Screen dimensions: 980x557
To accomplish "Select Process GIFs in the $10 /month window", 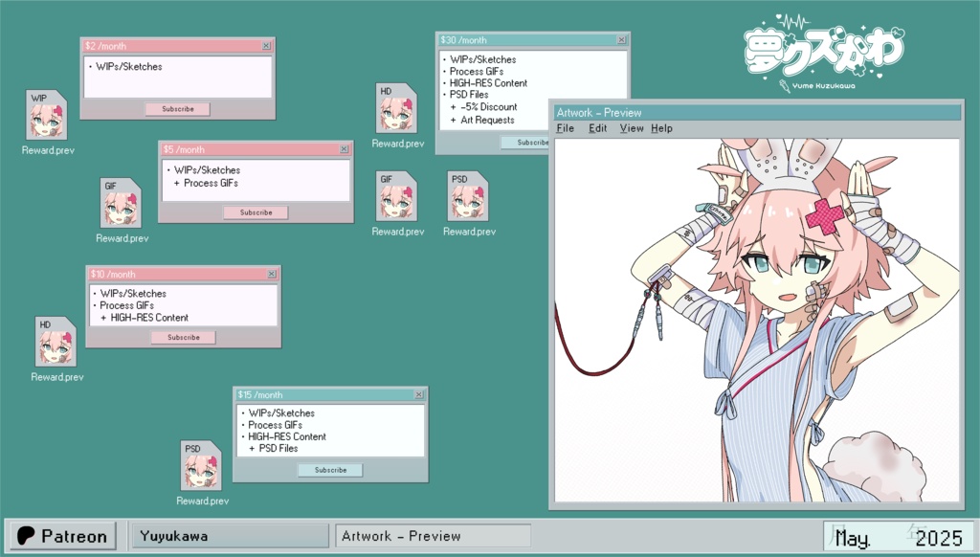I will tap(127, 305).
